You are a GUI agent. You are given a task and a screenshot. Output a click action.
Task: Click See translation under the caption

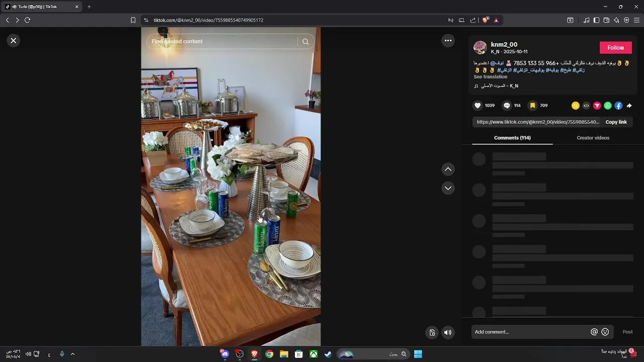tap(490, 77)
